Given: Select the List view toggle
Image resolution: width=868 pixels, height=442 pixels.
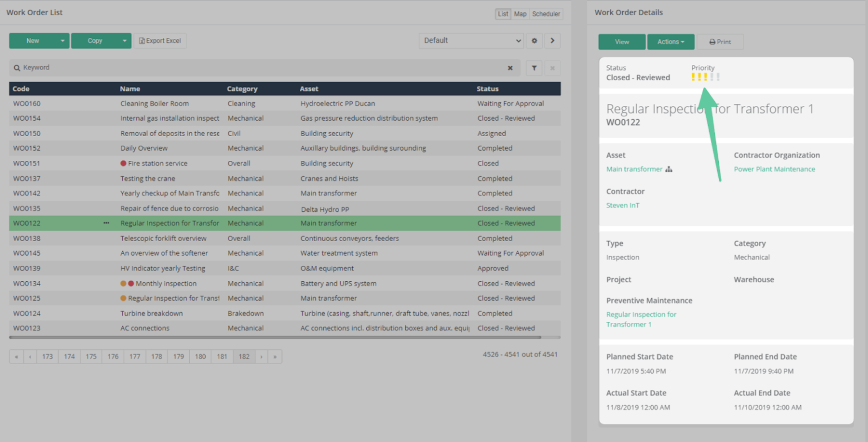Looking at the screenshot, I should (x=502, y=14).
